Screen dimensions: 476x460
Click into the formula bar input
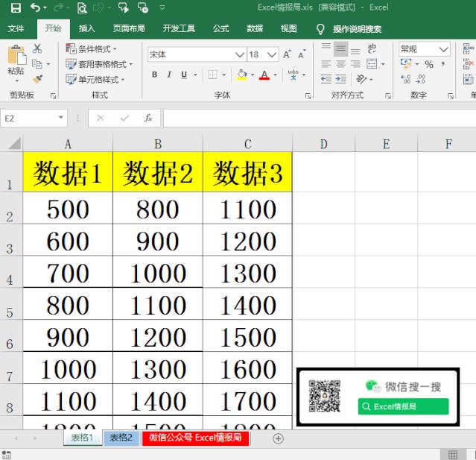[x=320, y=119]
